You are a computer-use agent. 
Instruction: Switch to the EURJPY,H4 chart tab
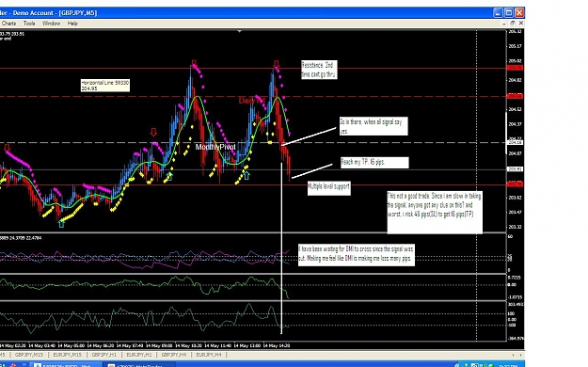click(x=209, y=355)
